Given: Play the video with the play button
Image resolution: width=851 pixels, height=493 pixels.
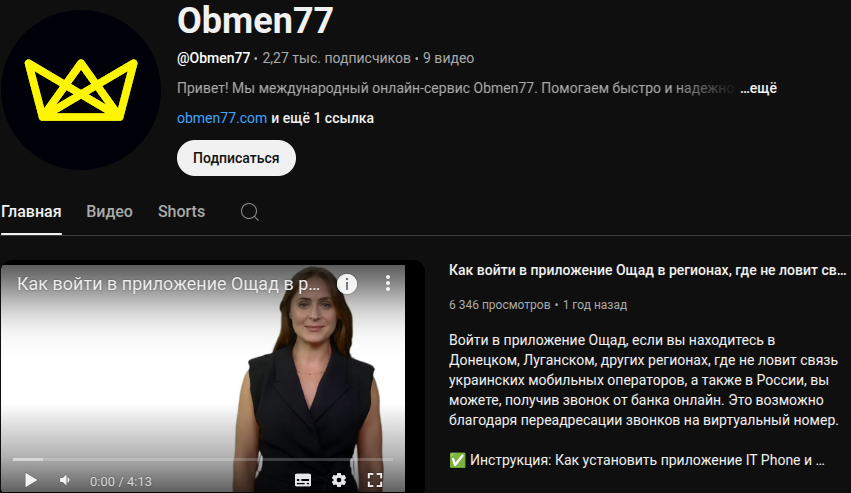Looking at the screenshot, I should pyautogui.click(x=30, y=481).
